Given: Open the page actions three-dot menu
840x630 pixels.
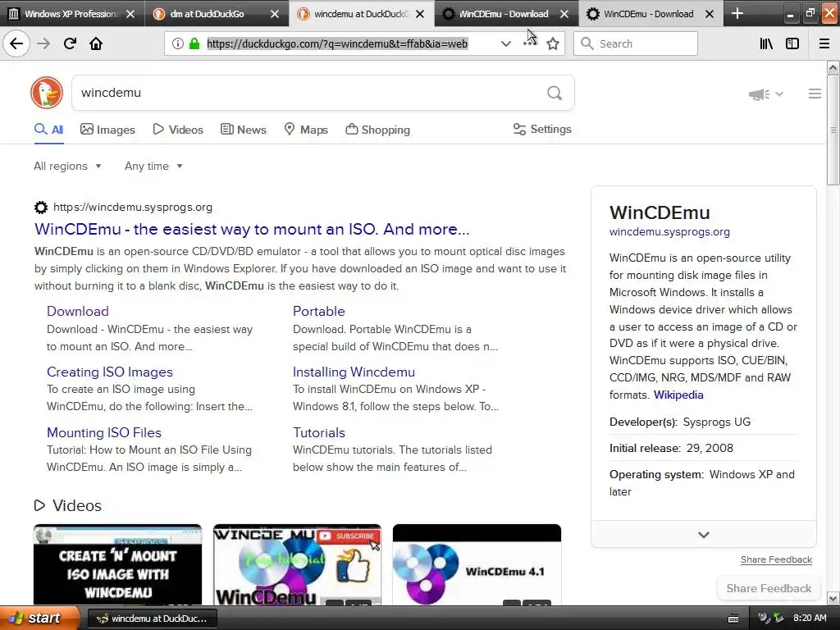Looking at the screenshot, I should 530,43.
